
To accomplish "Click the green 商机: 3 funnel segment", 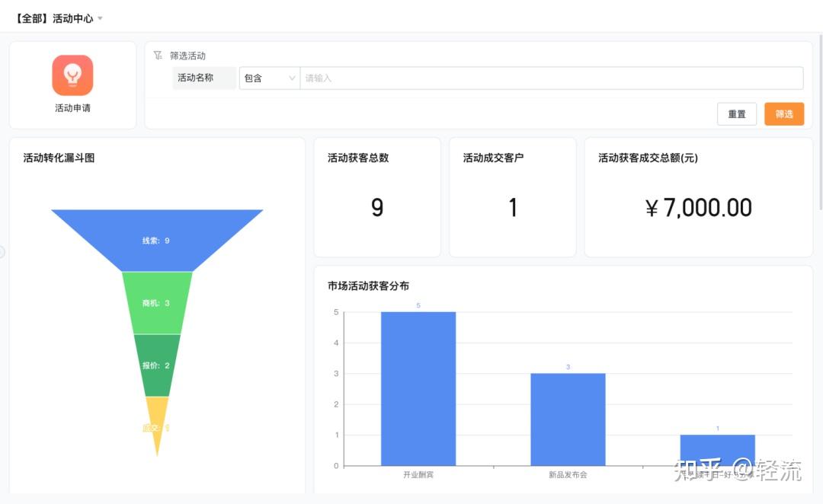I will tap(156, 302).
